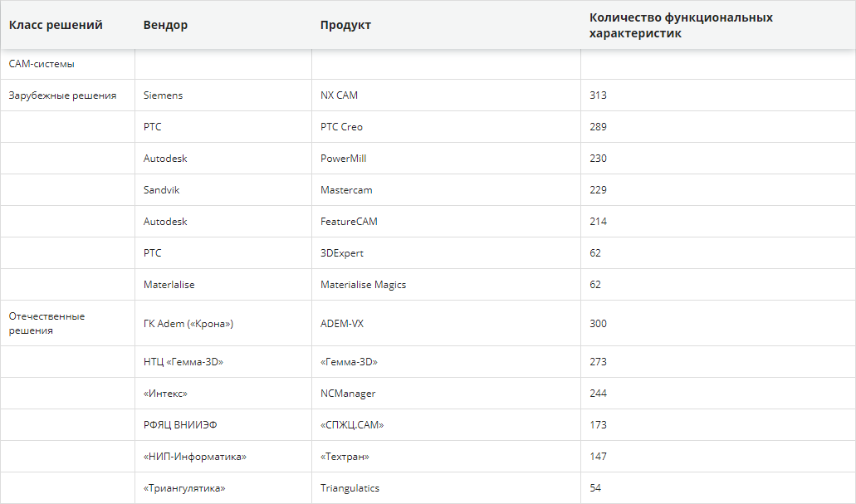Click the Materialise Magics product cell
The height and width of the screenshot is (504, 856).
pyautogui.click(x=446, y=285)
